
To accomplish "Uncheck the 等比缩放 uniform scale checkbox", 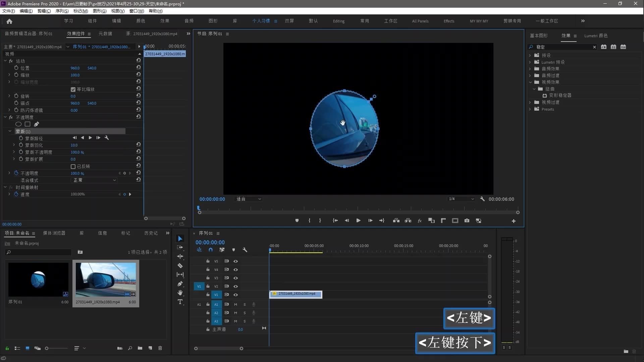I will coord(73,89).
